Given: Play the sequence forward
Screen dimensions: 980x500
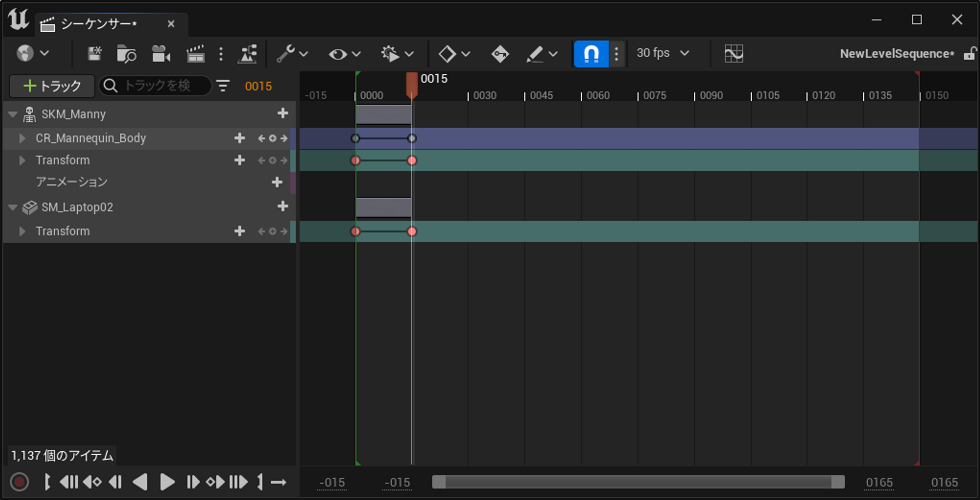Looking at the screenshot, I should click(x=167, y=482).
